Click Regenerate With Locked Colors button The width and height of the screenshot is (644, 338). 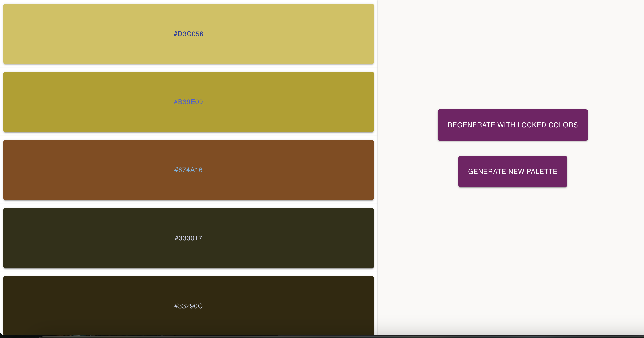click(512, 125)
